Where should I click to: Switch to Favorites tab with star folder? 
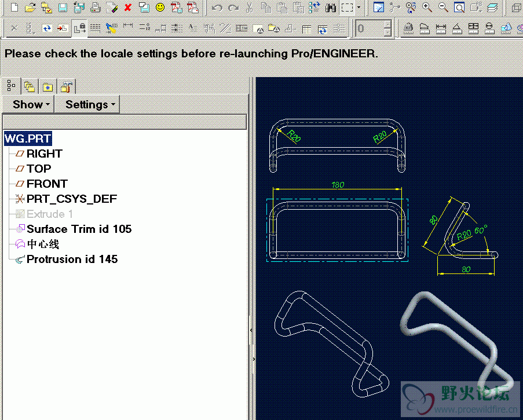tap(47, 87)
